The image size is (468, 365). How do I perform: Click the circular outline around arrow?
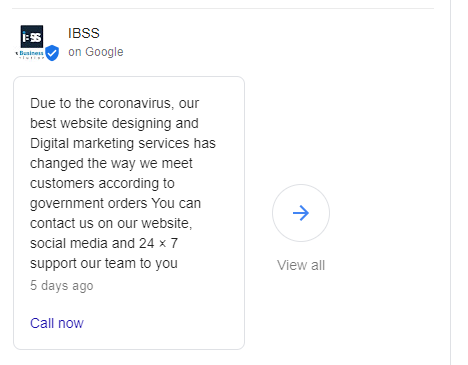(301, 213)
